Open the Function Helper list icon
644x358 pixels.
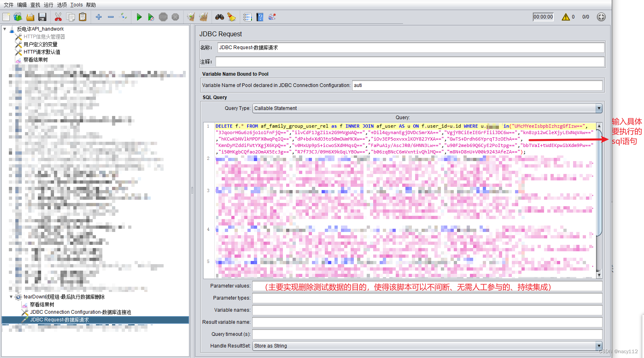point(247,17)
